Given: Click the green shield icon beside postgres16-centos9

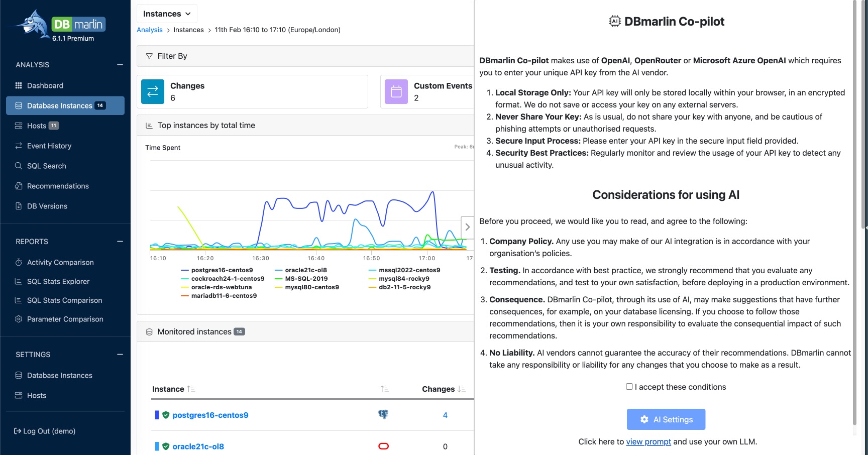Looking at the screenshot, I should click(x=166, y=415).
